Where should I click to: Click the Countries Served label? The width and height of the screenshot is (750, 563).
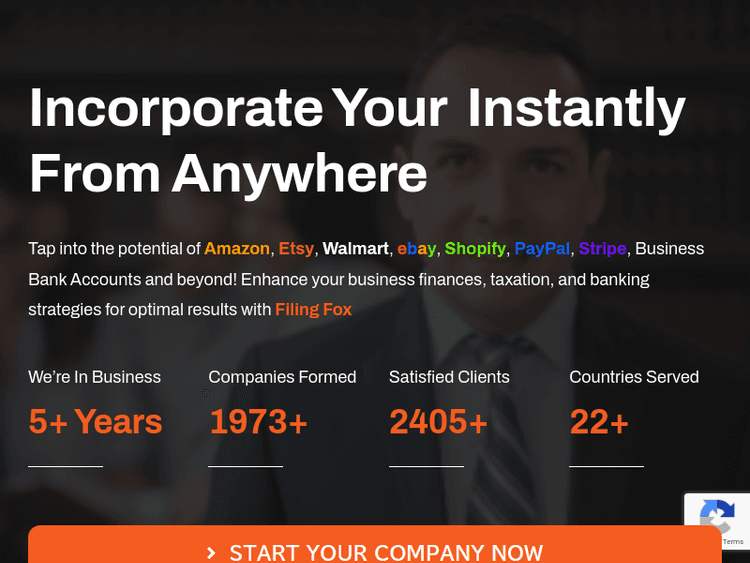[x=634, y=377]
